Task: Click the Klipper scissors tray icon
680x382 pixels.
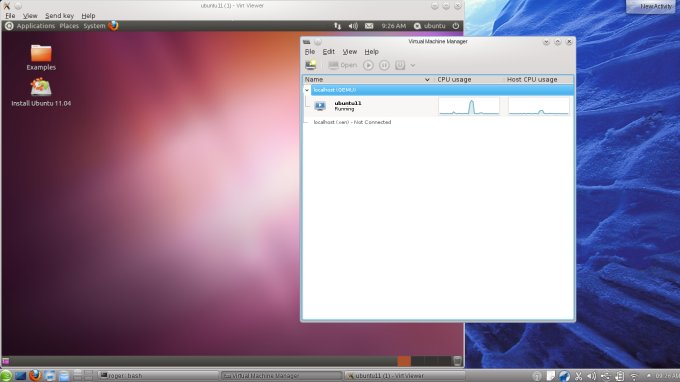Action: pyautogui.click(x=578, y=376)
